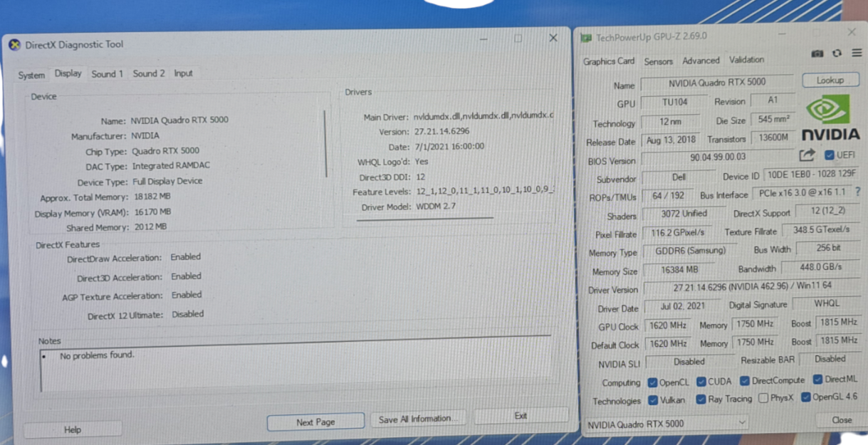The width and height of the screenshot is (868, 445).
Task: Open Sound 1 tab
Action: (108, 73)
